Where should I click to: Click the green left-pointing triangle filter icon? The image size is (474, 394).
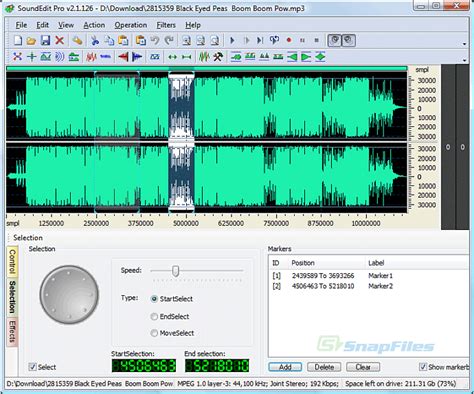(x=292, y=57)
